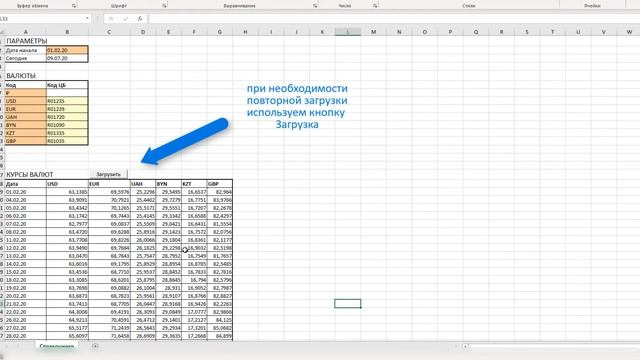Select EUR rate 70,1265 for 05.02.20

[x=109, y=208]
